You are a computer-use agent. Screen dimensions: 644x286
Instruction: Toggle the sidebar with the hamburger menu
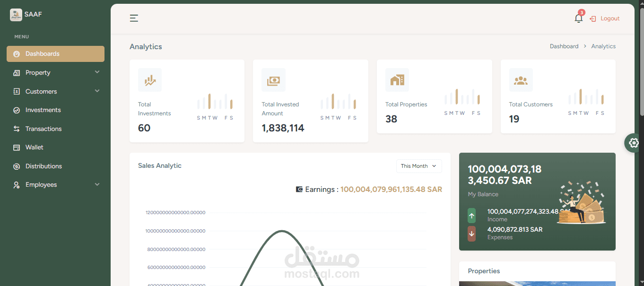coord(134,18)
